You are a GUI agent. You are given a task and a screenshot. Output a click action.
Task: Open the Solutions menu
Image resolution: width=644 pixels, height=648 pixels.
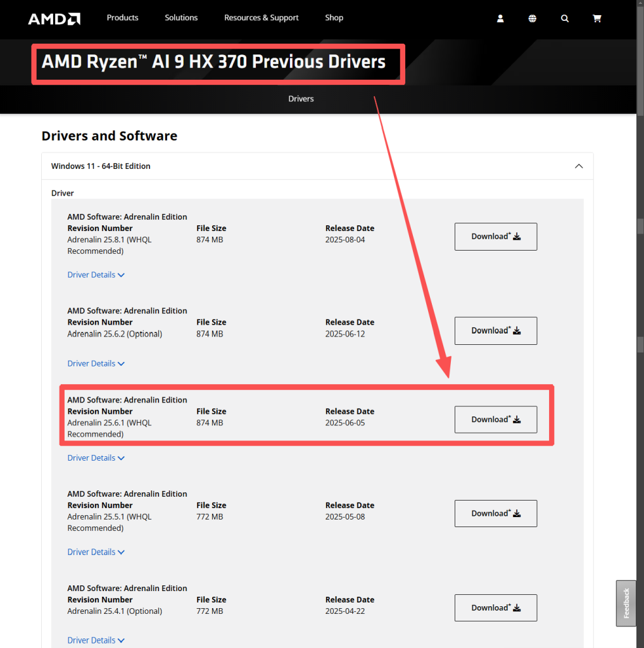coord(181,18)
